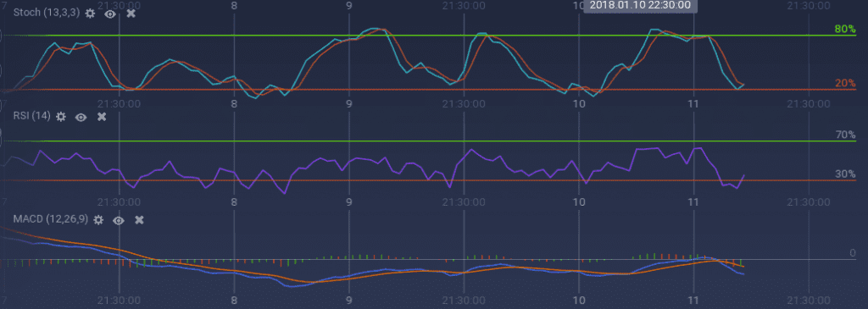Remove the MACD indicator
The image size is (868, 309).
pos(139,220)
